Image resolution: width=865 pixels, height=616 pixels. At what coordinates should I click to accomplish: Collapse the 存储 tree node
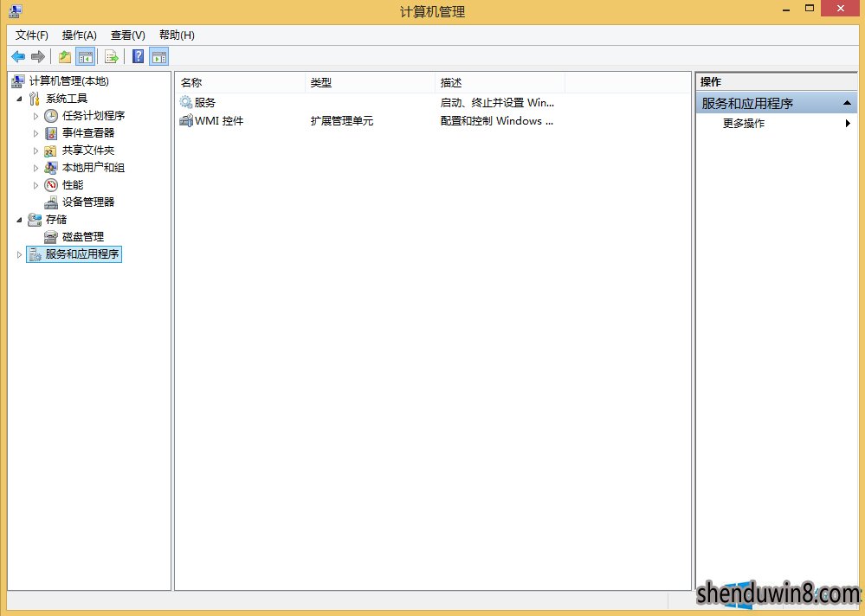(19, 220)
